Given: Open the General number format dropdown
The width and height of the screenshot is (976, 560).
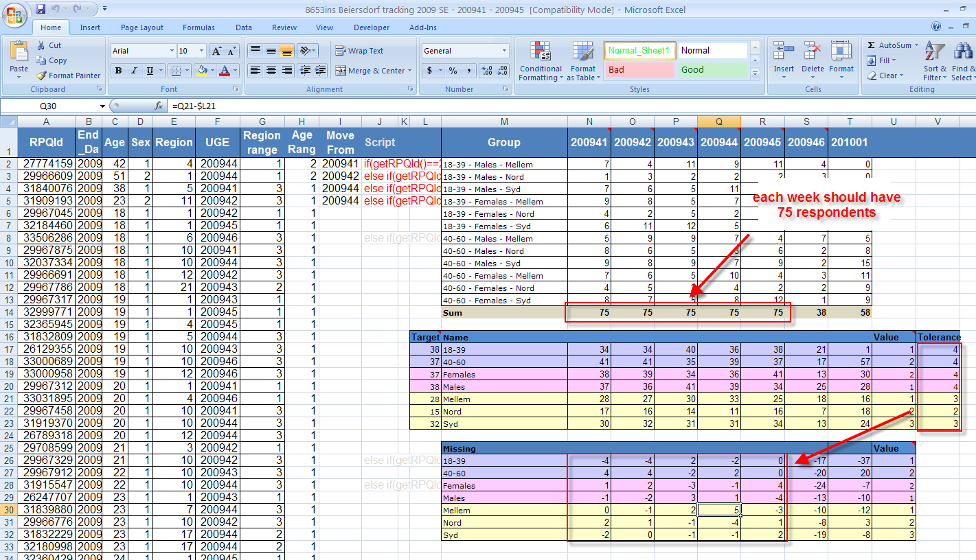Looking at the screenshot, I should click(x=505, y=51).
